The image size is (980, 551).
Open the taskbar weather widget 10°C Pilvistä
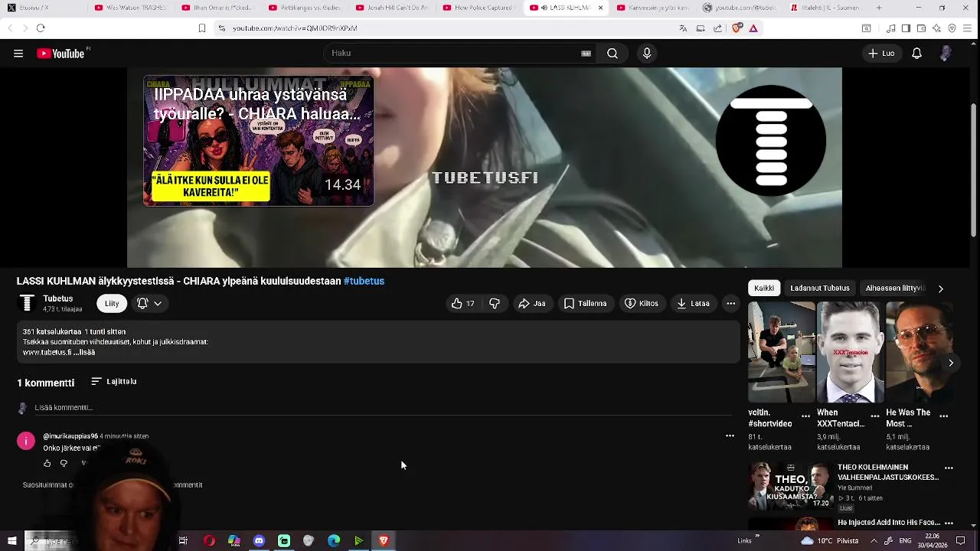[x=830, y=541]
